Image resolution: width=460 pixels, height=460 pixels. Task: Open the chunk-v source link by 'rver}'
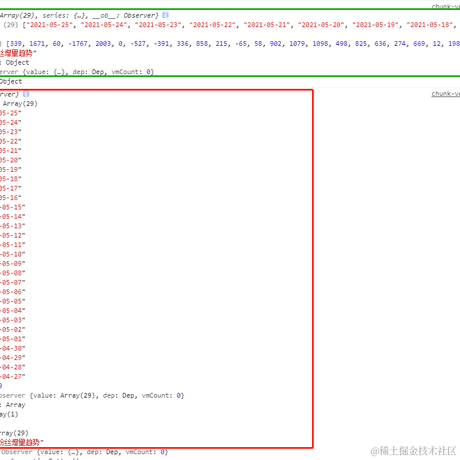coord(446,94)
